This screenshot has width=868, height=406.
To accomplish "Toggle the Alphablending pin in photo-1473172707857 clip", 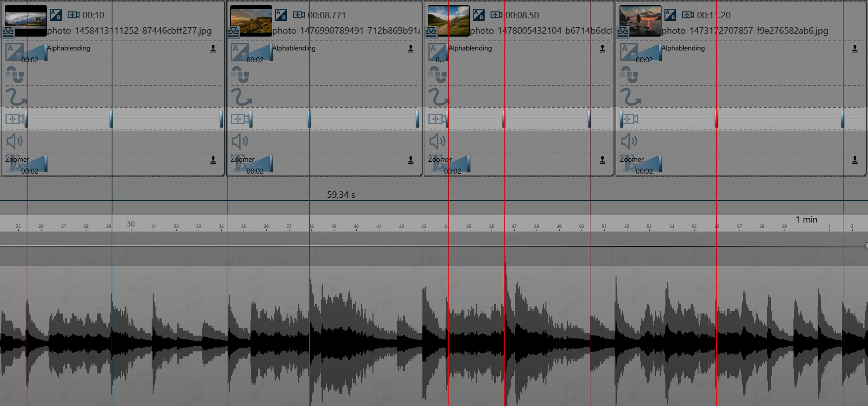I will 855,48.
